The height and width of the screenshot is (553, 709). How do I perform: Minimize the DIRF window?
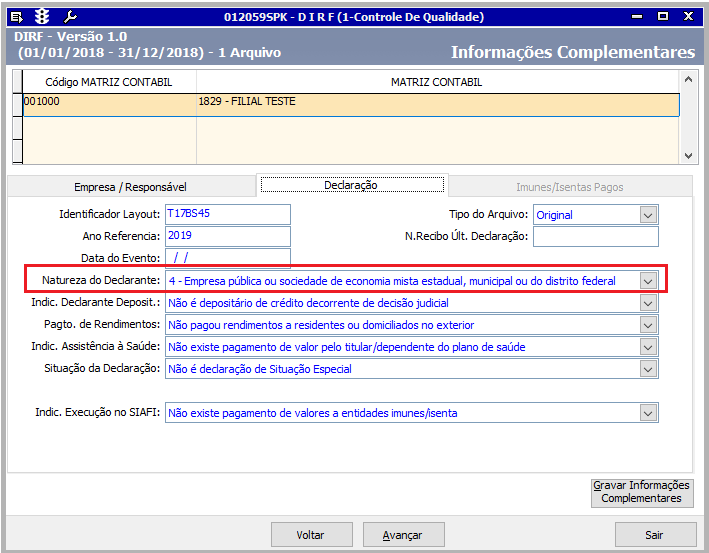click(x=637, y=17)
